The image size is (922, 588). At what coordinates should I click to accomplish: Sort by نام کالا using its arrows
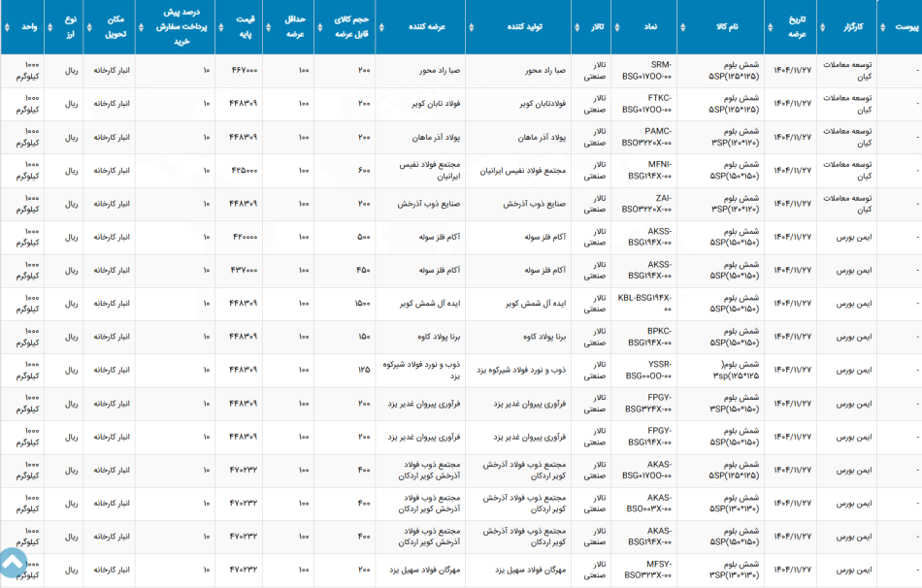pyautogui.click(x=682, y=27)
